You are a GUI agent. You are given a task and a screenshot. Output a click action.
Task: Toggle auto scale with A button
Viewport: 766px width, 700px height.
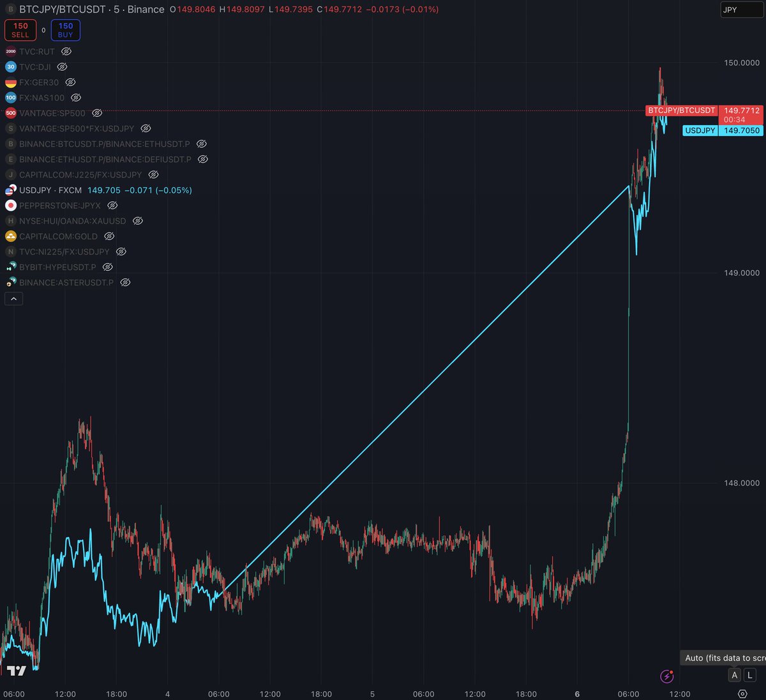pyautogui.click(x=735, y=675)
